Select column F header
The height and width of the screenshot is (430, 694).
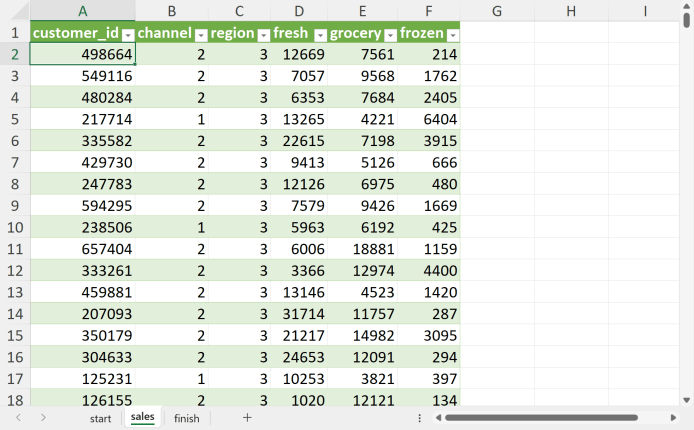point(429,11)
